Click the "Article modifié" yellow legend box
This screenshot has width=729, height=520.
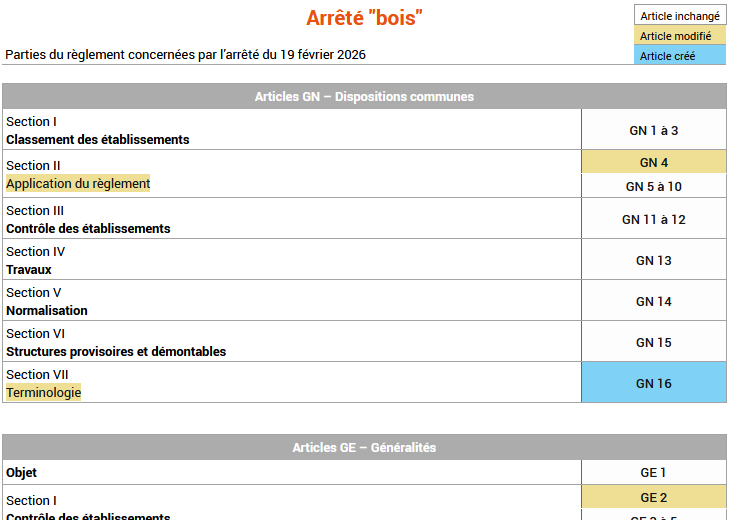click(680, 36)
